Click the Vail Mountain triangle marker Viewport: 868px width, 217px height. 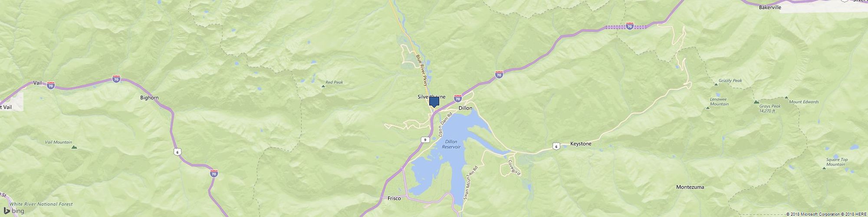pos(74,147)
